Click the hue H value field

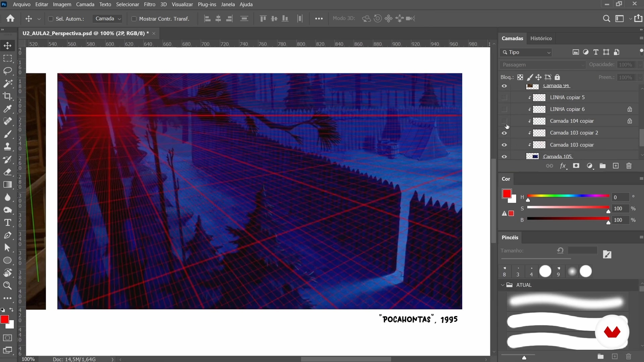pyautogui.click(x=620, y=197)
